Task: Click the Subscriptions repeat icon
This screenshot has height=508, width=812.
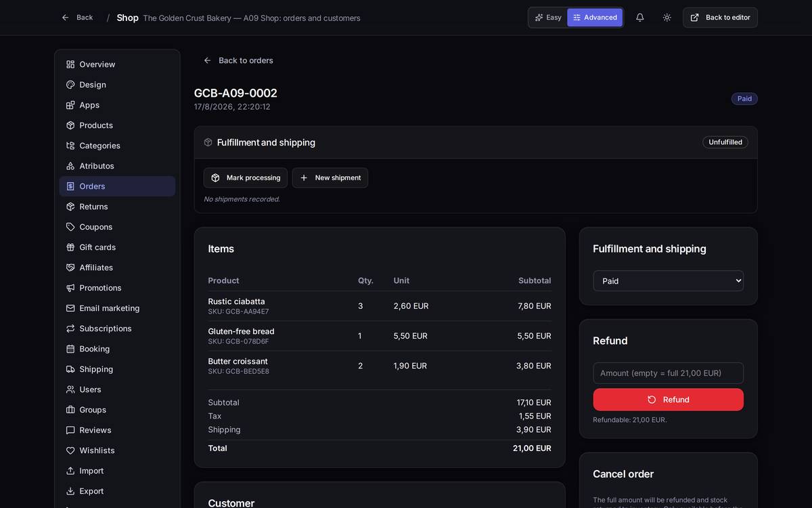Action: [70, 329]
